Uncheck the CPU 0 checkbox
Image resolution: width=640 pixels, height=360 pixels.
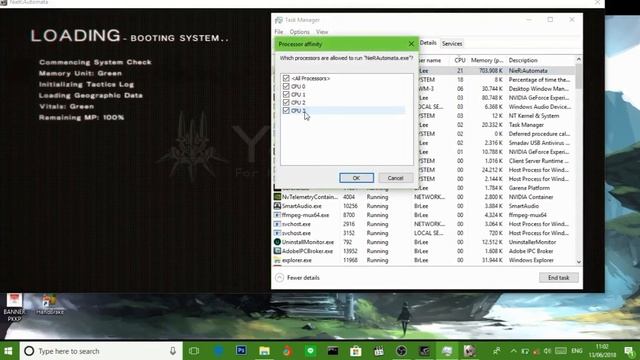click(286, 86)
